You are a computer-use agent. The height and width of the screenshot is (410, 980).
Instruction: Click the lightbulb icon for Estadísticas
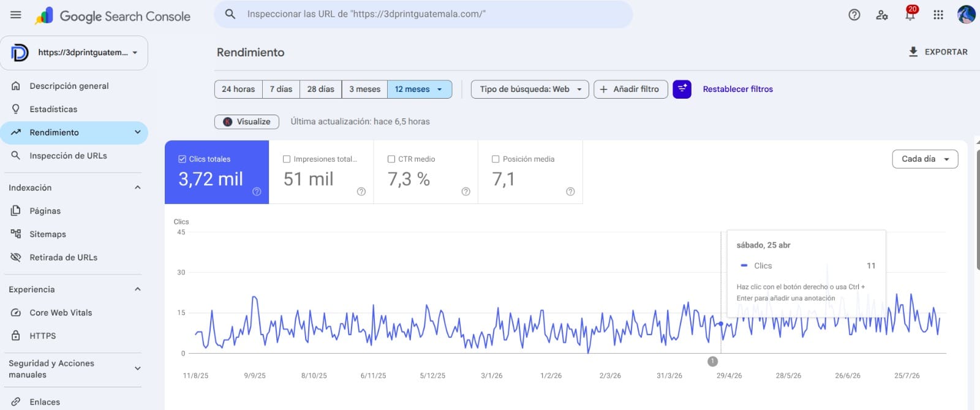point(16,109)
